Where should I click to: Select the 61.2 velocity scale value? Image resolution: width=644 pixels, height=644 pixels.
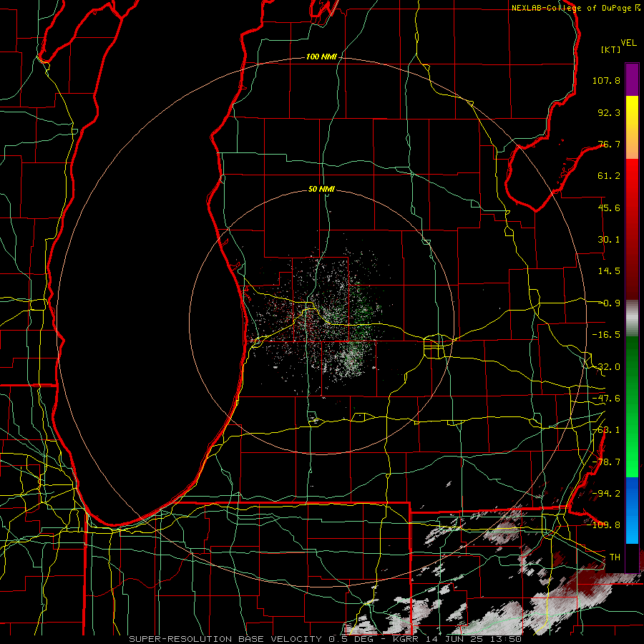coord(609,176)
